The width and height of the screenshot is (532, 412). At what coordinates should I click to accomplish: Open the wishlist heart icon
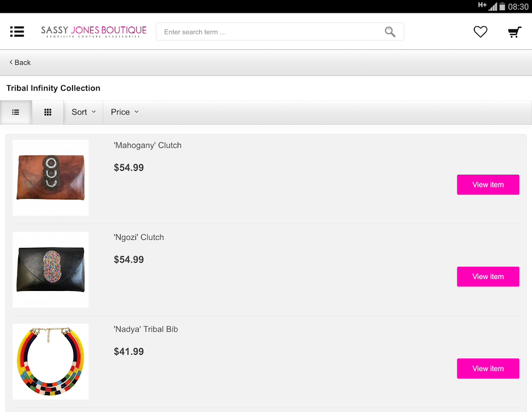[x=480, y=32]
